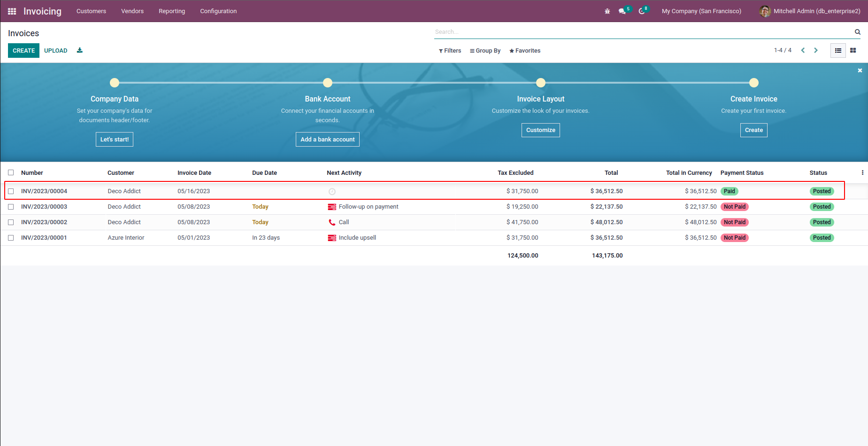This screenshot has height=446, width=868.
Task: Click the Company Data step dot
Action: pos(115,83)
